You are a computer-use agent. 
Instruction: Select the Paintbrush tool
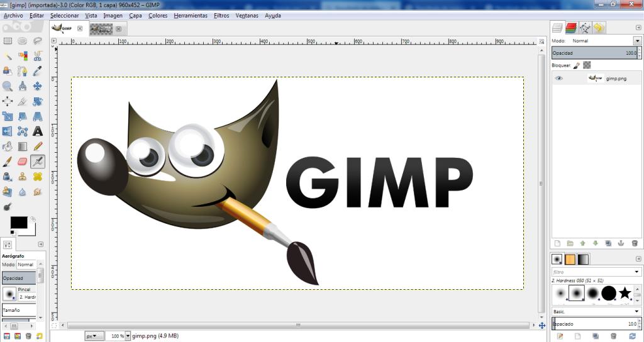coord(8,162)
